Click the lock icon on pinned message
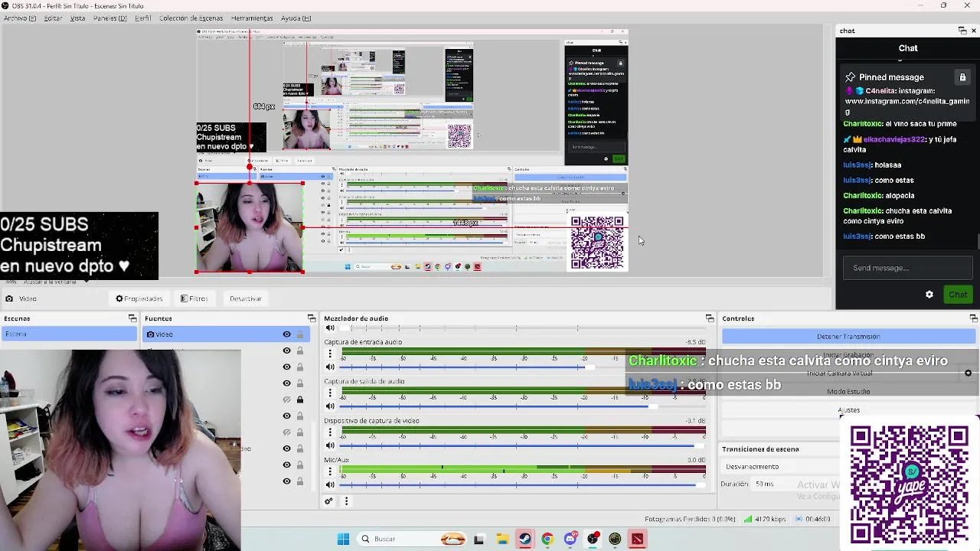The height and width of the screenshot is (551, 980). [x=962, y=77]
